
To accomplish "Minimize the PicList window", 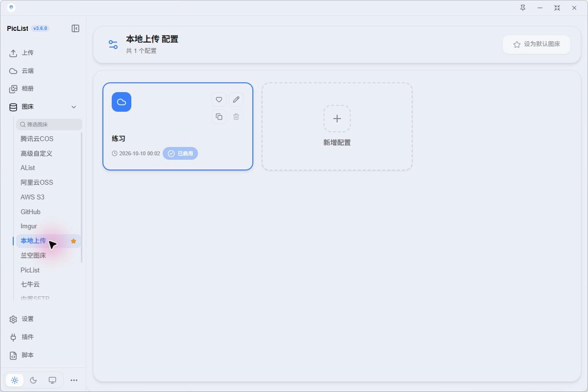I will click(540, 8).
